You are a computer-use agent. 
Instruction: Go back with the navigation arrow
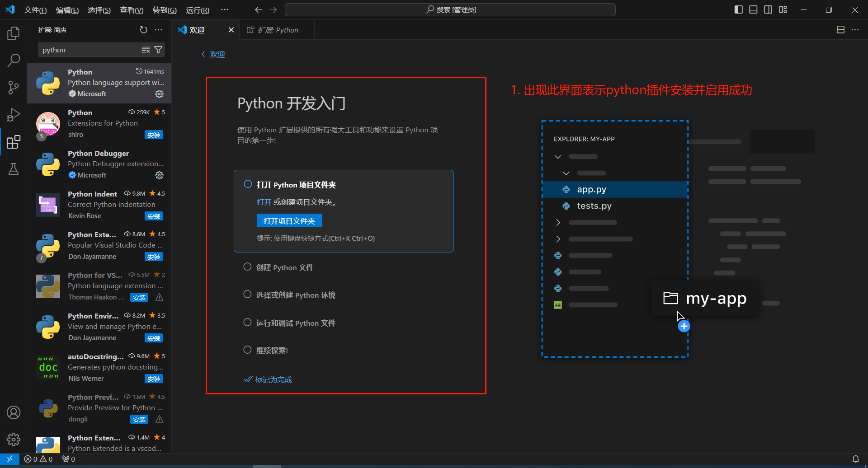point(258,9)
